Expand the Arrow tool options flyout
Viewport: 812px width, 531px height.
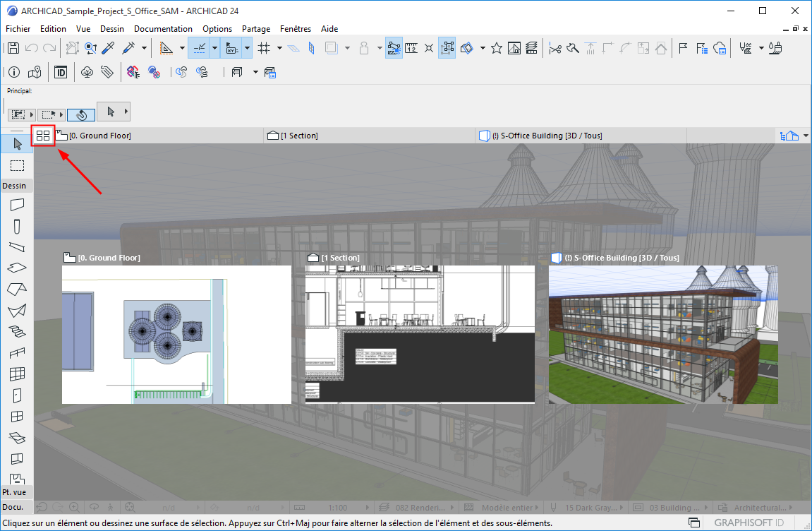(x=126, y=112)
